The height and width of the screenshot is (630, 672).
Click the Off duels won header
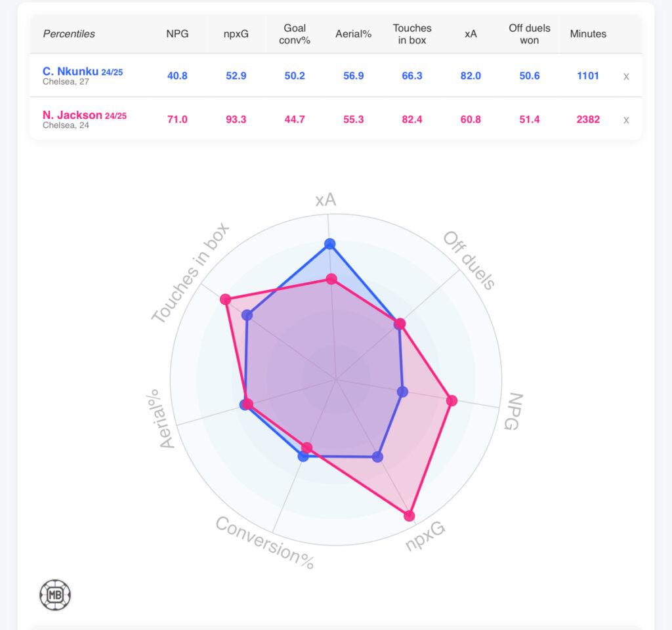(529, 34)
